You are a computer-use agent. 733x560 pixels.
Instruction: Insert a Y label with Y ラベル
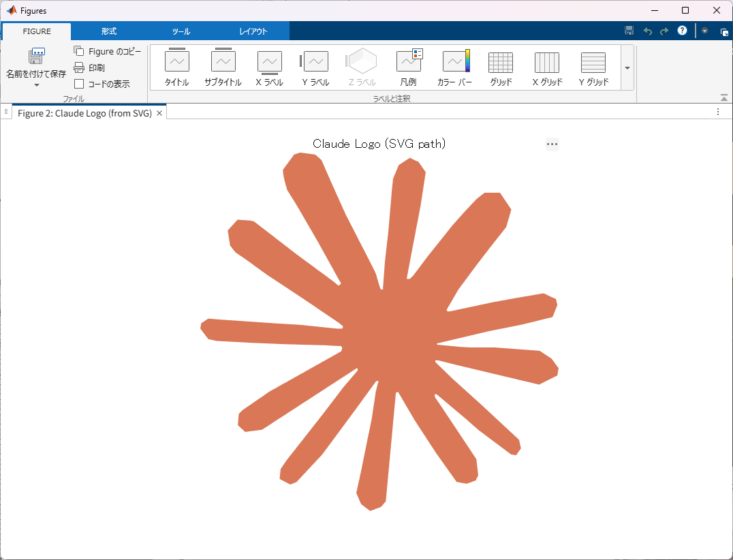click(x=315, y=67)
